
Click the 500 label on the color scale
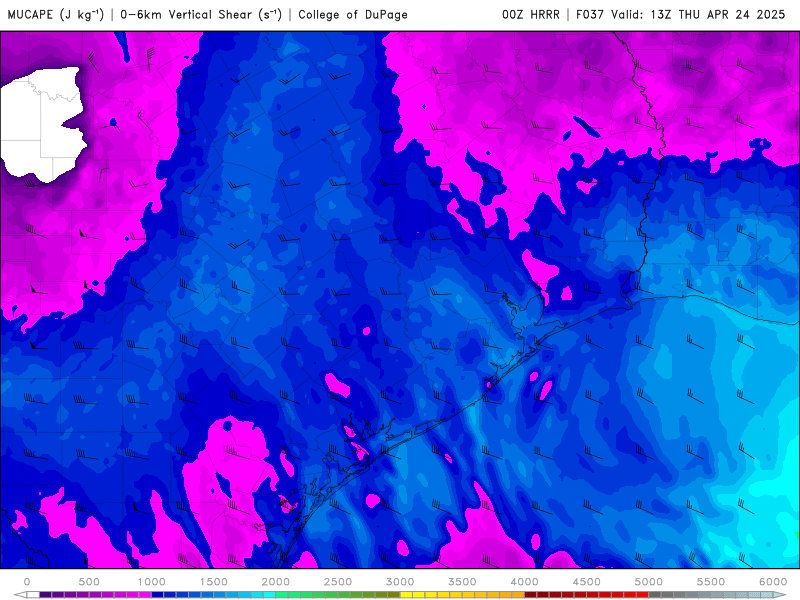point(89,582)
